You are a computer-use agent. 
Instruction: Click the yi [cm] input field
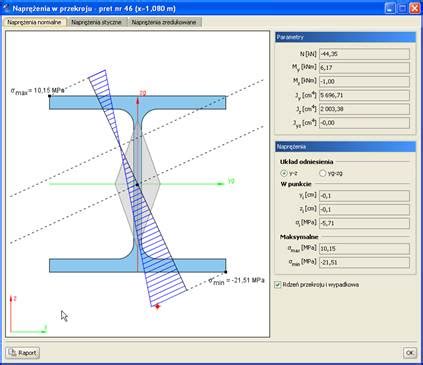364,196
